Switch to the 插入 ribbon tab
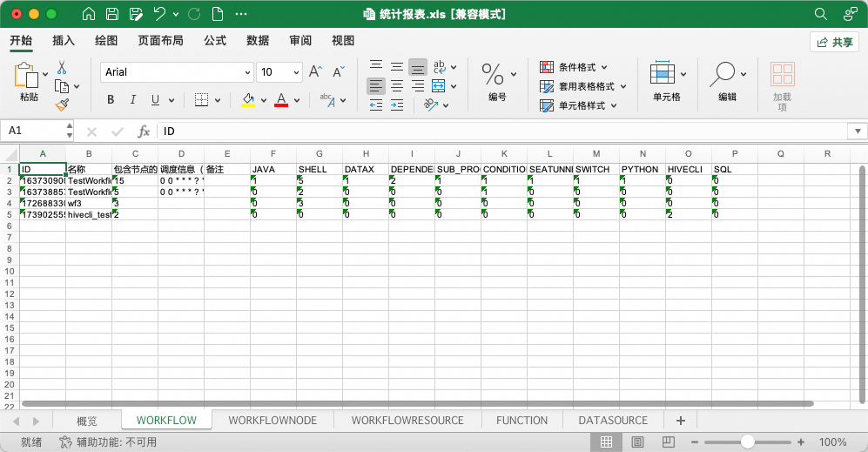The image size is (868, 452). [x=63, y=40]
